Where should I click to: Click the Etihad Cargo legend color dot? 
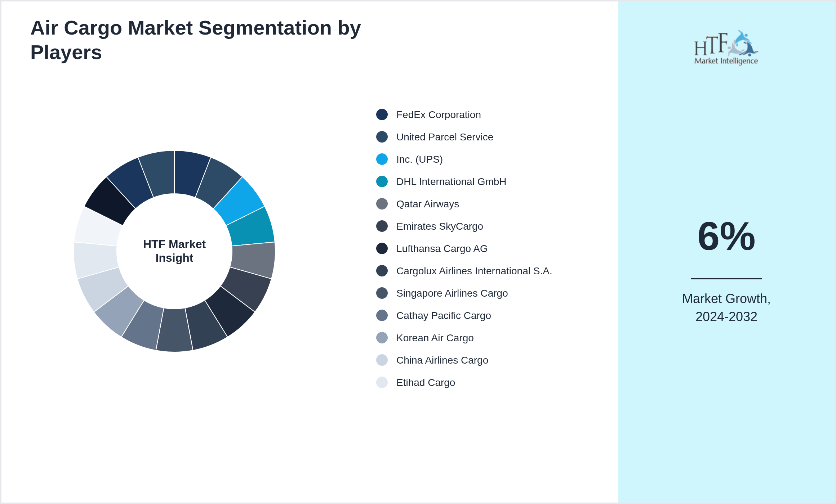coord(382,382)
